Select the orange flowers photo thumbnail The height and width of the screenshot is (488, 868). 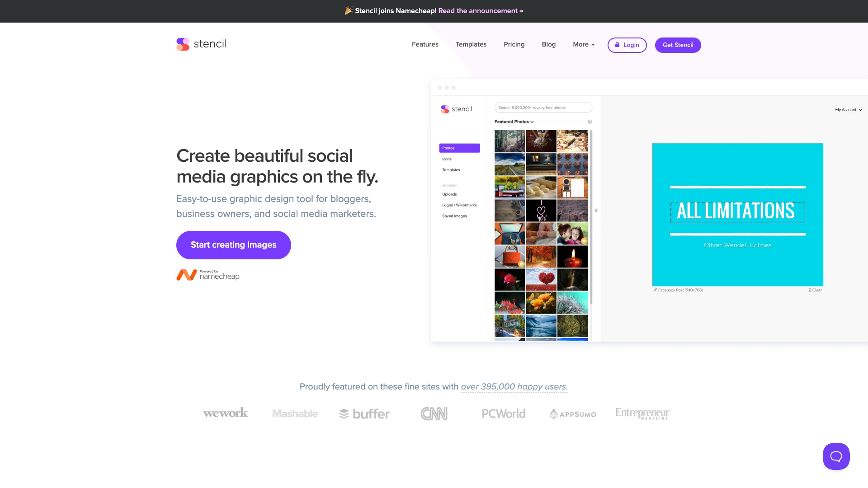click(x=541, y=303)
